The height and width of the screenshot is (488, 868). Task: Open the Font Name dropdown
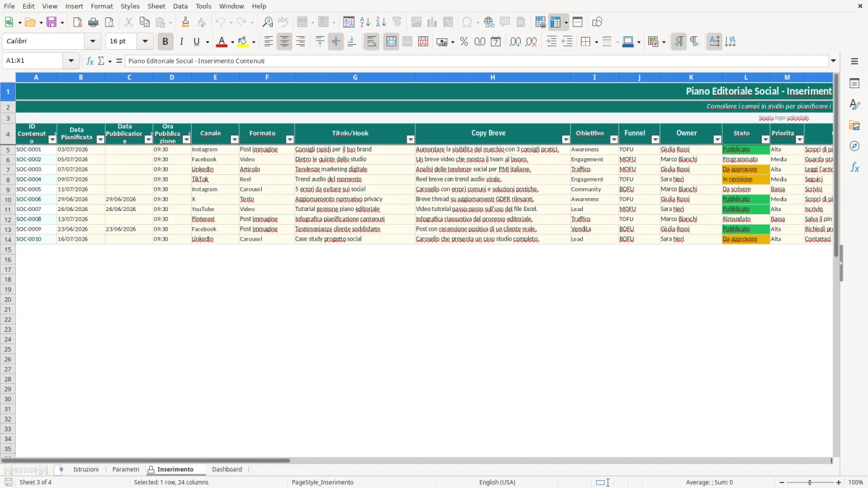[93, 42]
